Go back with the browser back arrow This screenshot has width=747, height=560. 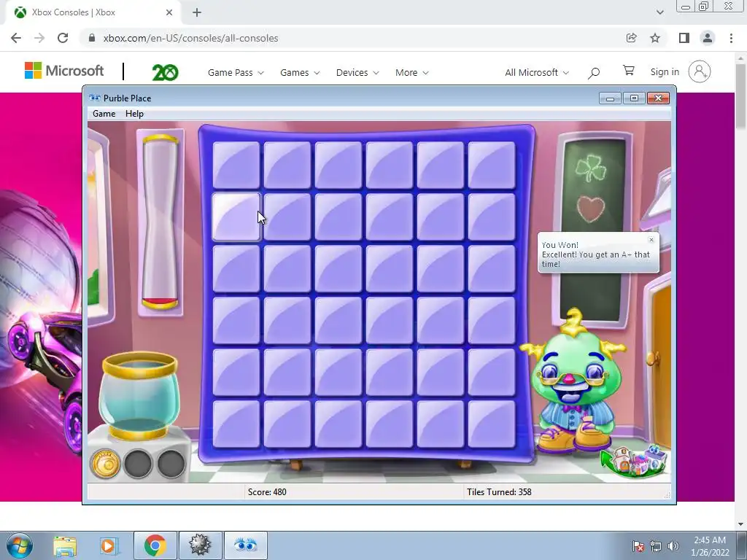pyautogui.click(x=16, y=38)
